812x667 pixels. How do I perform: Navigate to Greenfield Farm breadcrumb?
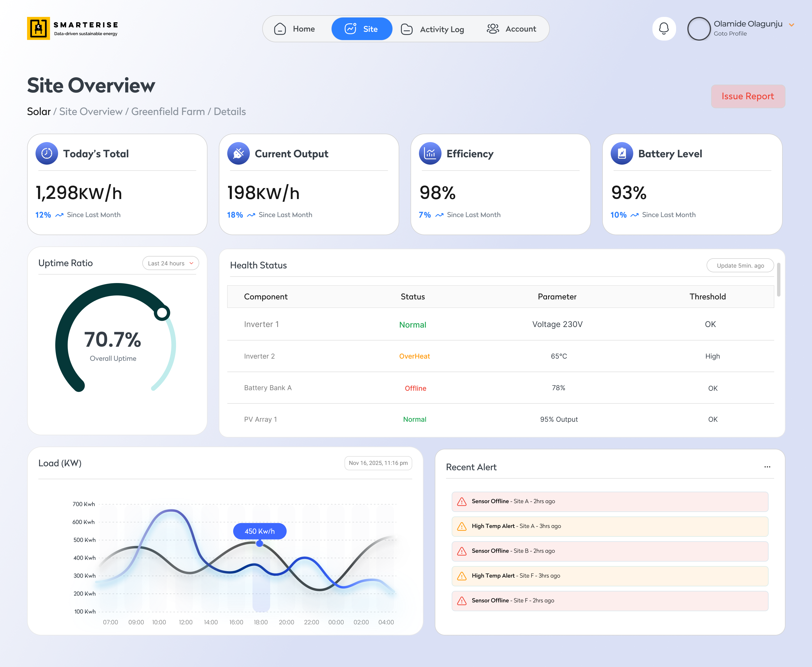point(168,112)
